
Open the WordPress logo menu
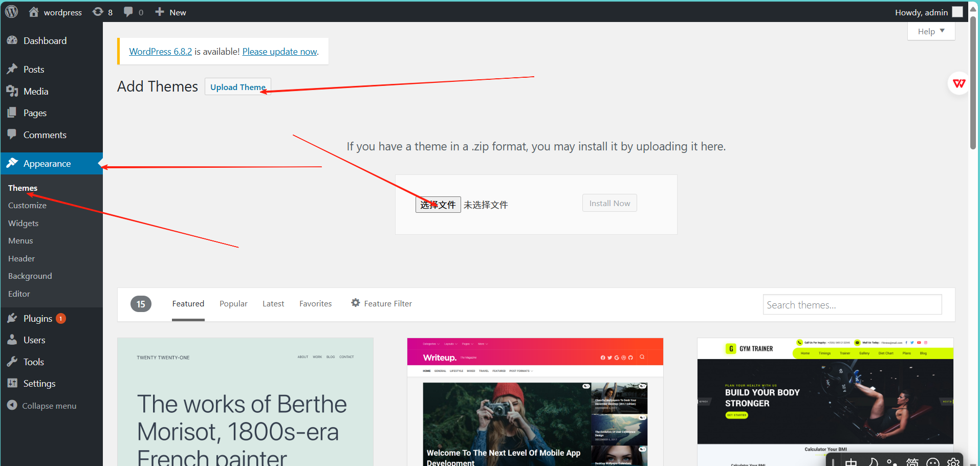(x=11, y=12)
